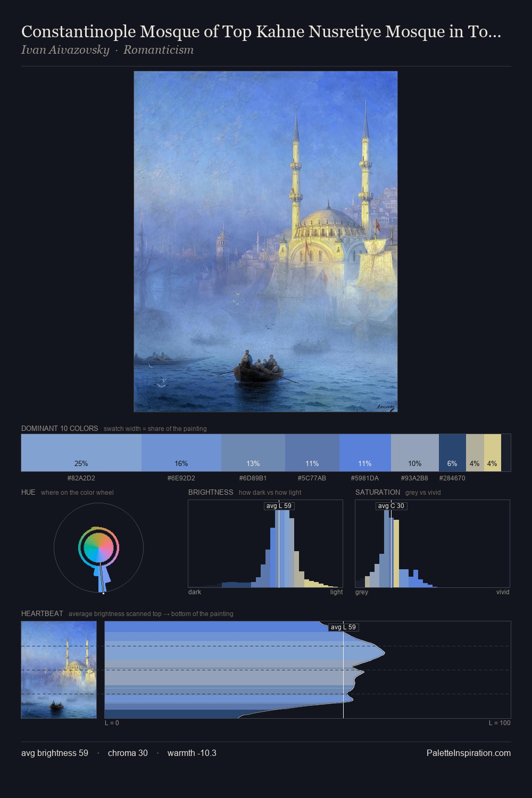Click the hex label #5981DA

(x=365, y=478)
